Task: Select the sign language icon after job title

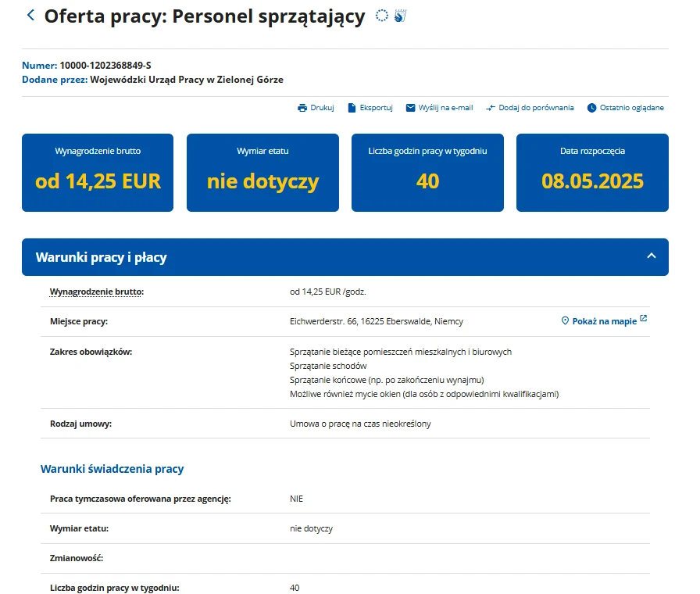Action: pos(399,15)
